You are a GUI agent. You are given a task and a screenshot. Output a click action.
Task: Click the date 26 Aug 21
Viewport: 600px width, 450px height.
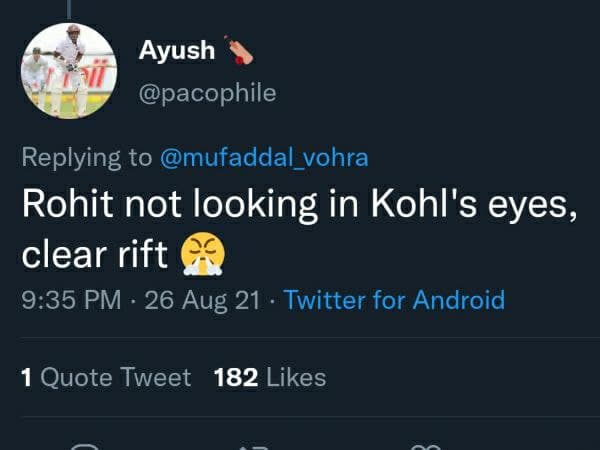click(204, 300)
